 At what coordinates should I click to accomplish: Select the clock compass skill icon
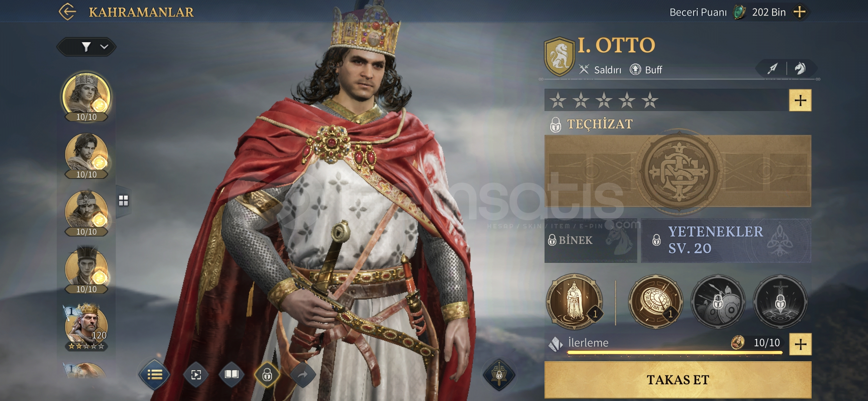coord(655,301)
